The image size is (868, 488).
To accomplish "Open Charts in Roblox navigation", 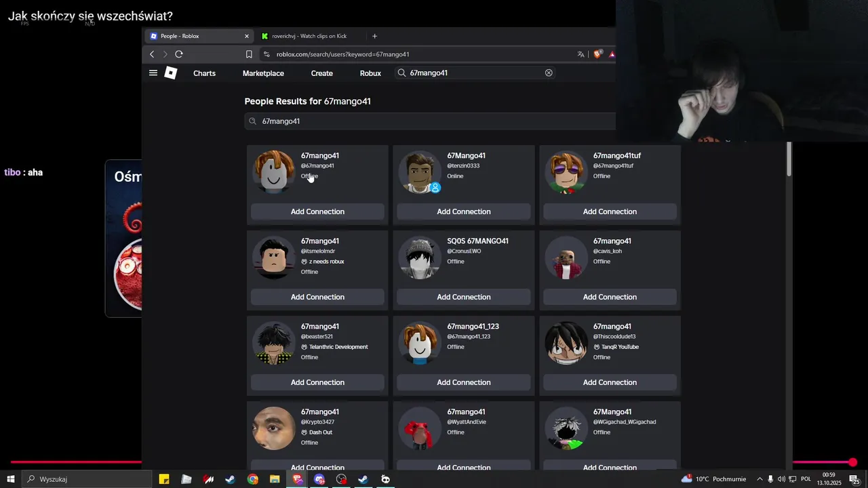I will click(x=204, y=73).
